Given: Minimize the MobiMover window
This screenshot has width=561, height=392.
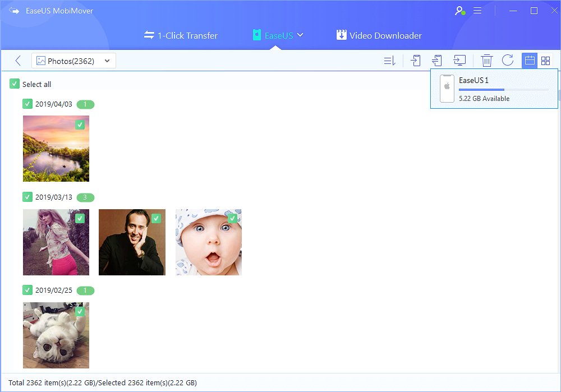Looking at the screenshot, I should [513, 11].
